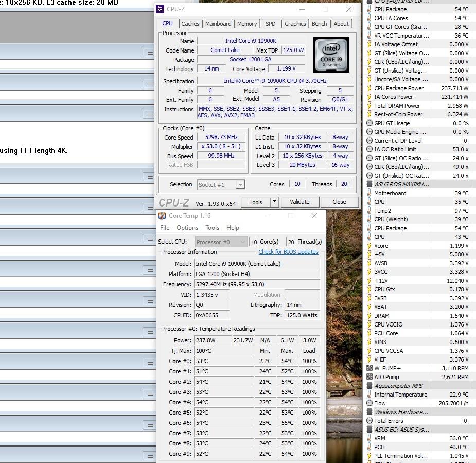Click the Core Voltage 1.199 V field in CPU-Z

(286, 69)
